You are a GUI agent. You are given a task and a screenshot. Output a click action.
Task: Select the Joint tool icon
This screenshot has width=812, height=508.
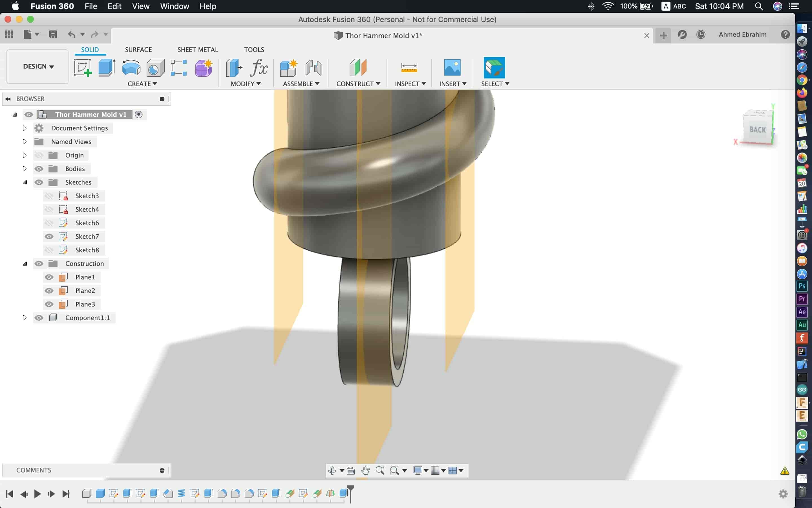click(314, 67)
